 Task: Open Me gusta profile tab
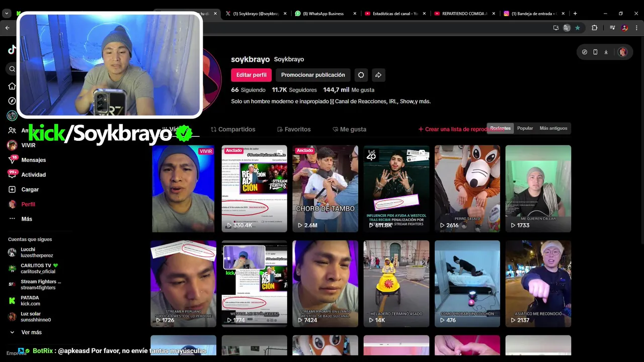pyautogui.click(x=349, y=129)
